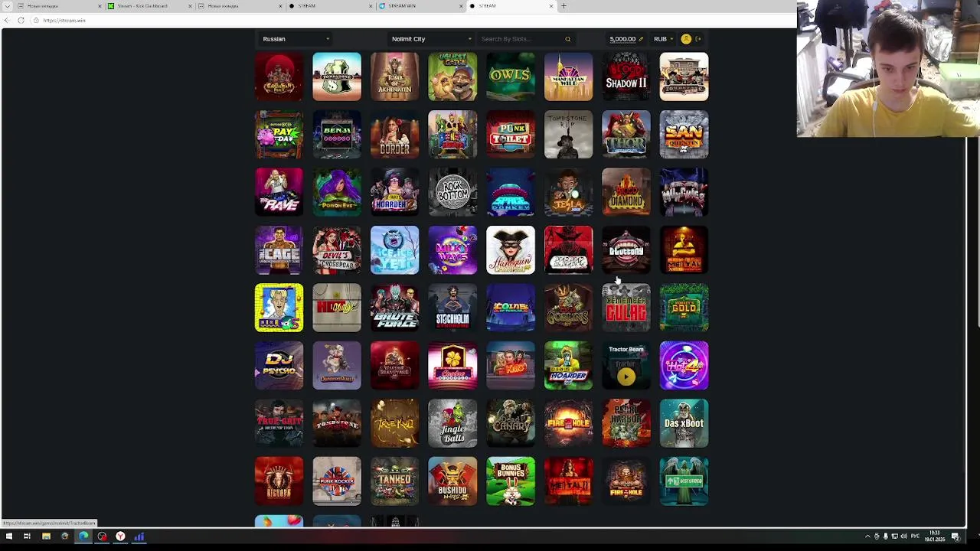This screenshot has height=551, width=980.
Task: Open the Das xBoot slot tile
Action: pyautogui.click(x=684, y=423)
